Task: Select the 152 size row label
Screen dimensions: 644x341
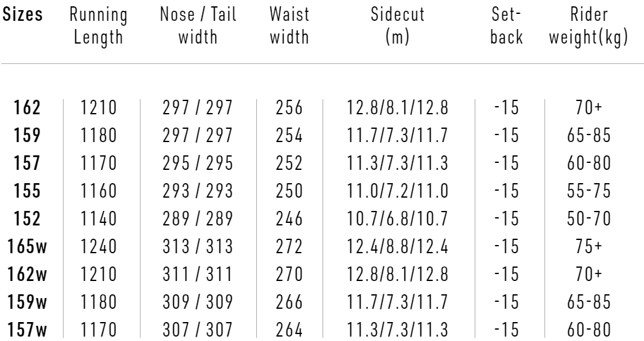Action: click(x=27, y=218)
